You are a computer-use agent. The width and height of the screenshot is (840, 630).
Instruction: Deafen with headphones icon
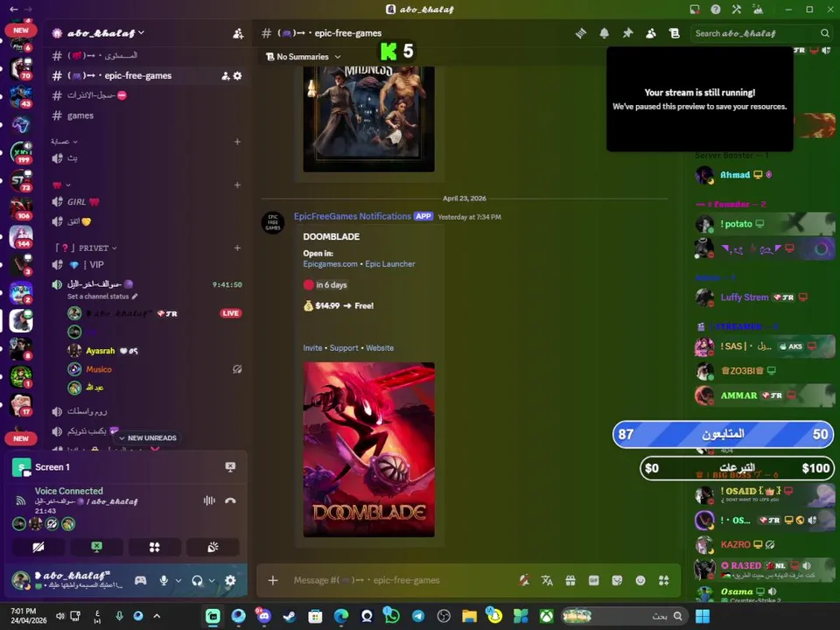click(x=197, y=580)
